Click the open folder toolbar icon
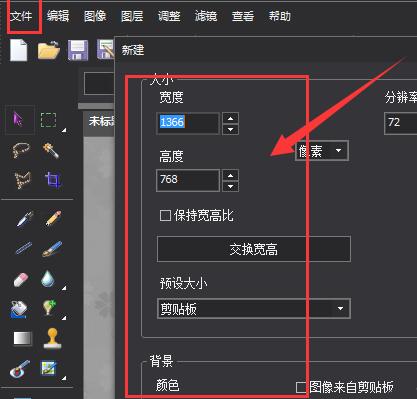This screenshot has width=417, height=399. (49, 50)
